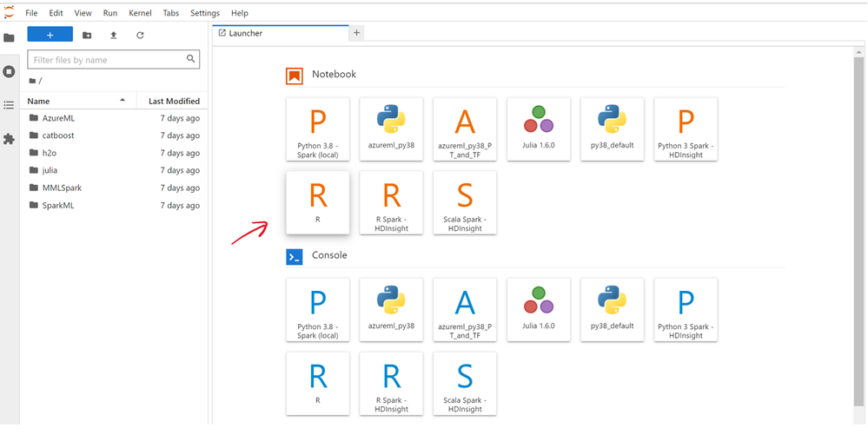This screenshot has width=868, height=435.
Task: Select the MMLSpark folder
Action: click(x=114, y=188)
